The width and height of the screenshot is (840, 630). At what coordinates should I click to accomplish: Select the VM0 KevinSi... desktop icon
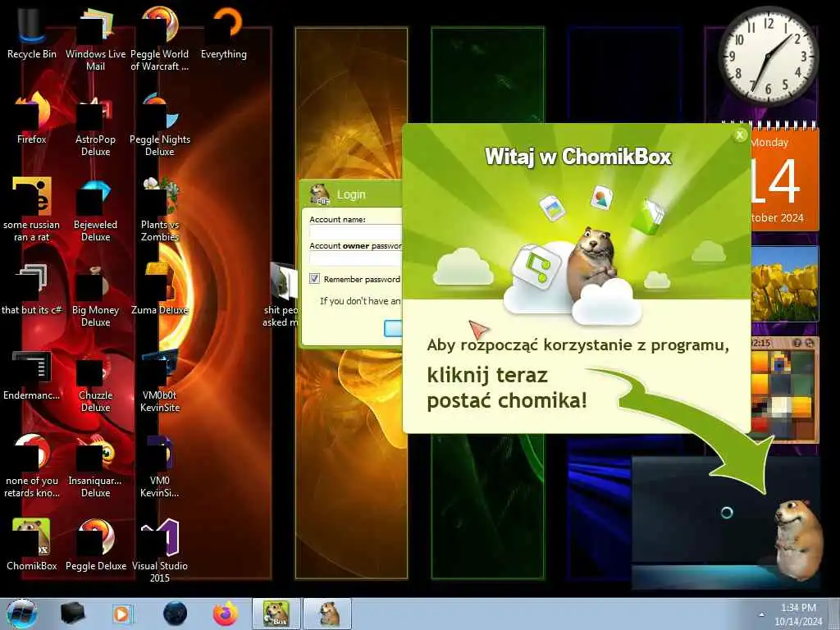160,465
